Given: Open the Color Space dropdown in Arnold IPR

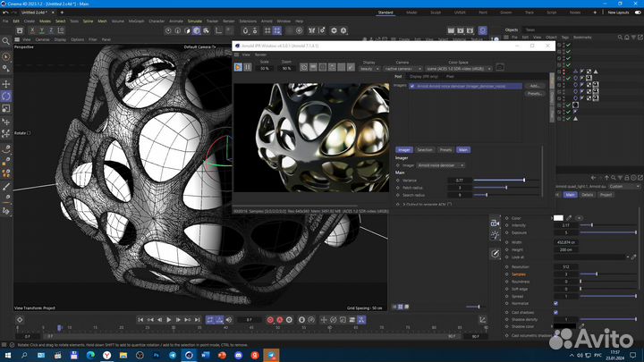Looking at the screenshot, I should pyautogui.click(x=459, y=69).
